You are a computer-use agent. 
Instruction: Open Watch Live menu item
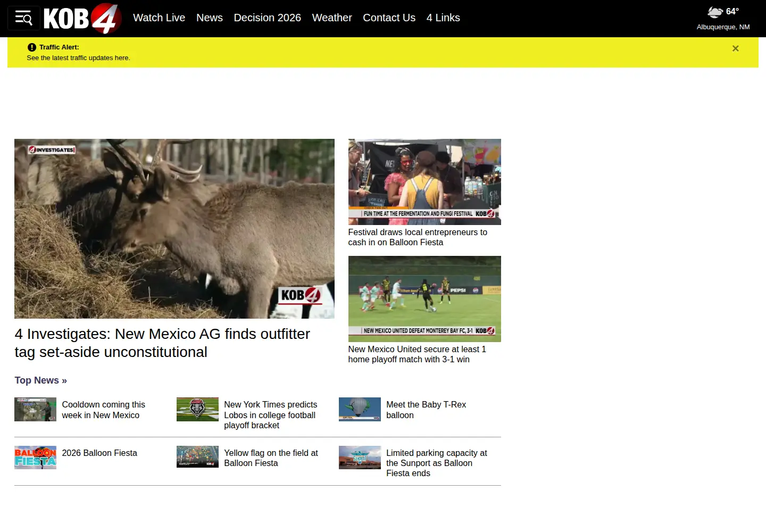click(x=159, y=18)
